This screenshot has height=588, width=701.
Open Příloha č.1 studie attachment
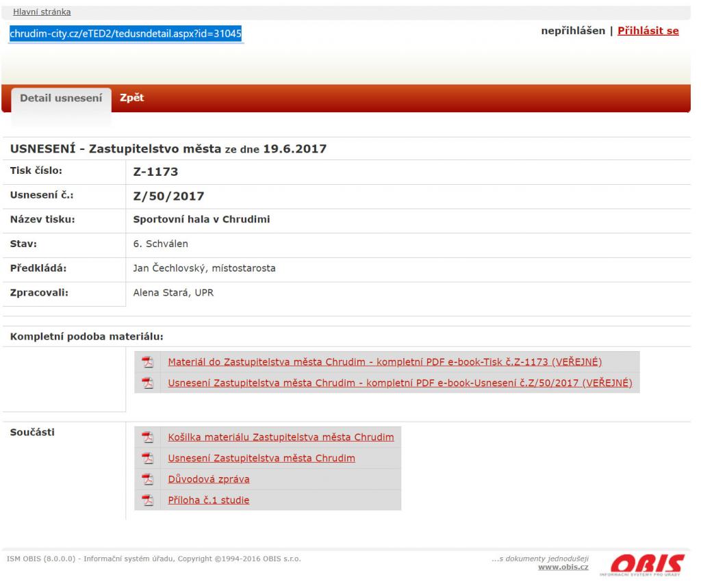(x=209, y=500)
